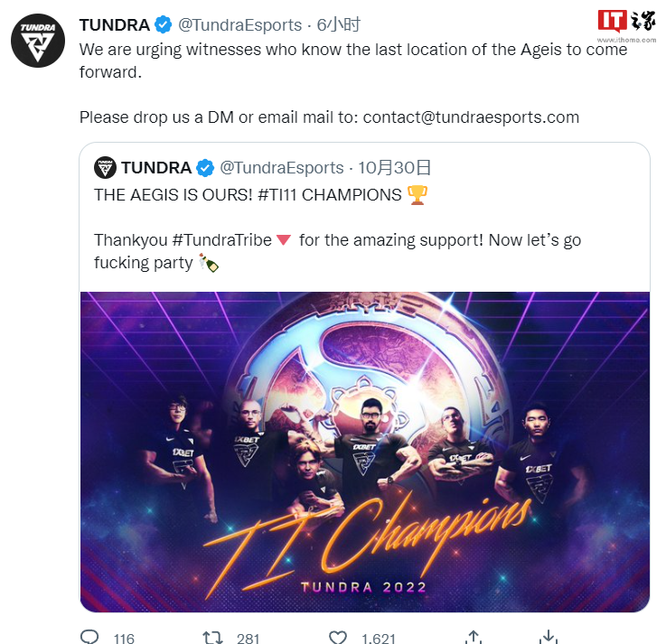Open the @TundraEsports handle at top

point(239,25)
